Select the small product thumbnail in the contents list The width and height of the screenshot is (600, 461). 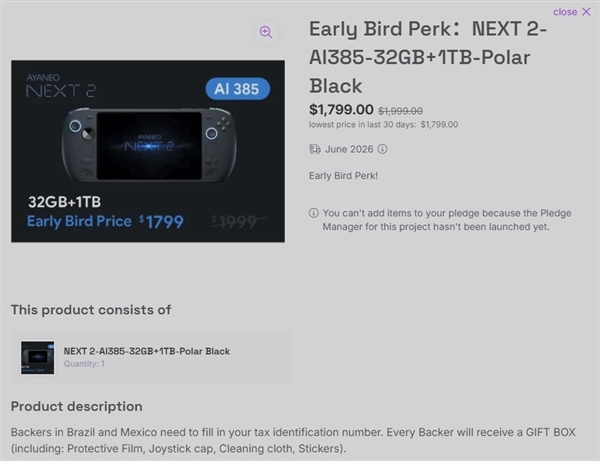point(38,357)
